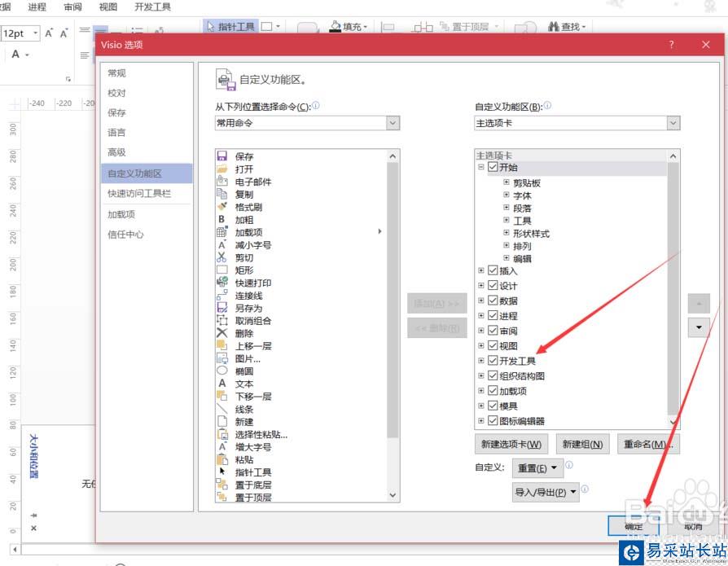
Task: Confirm with the 确定 button
Action: point(634,526)
